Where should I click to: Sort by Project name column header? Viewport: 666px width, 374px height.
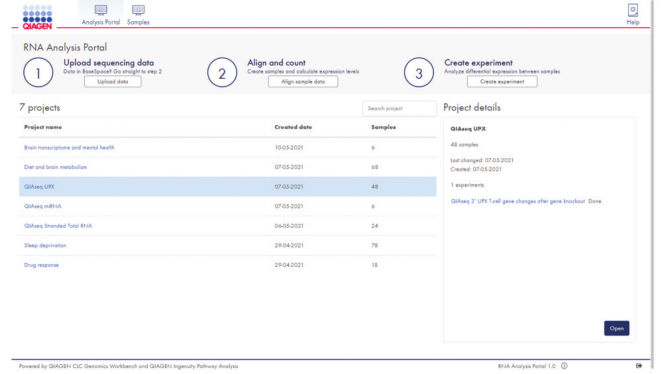(x=43, y=127)
